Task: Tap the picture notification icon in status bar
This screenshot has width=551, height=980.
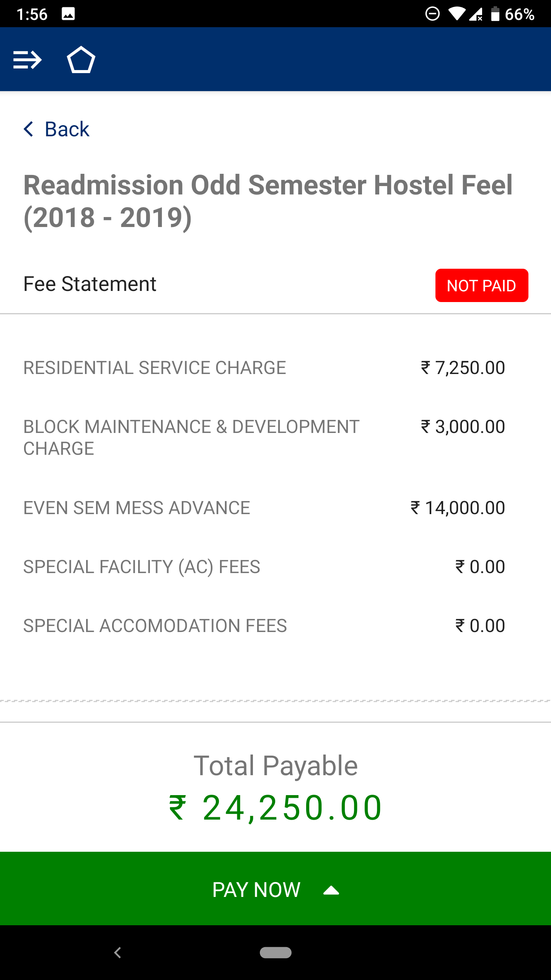Action: (68, 14)
